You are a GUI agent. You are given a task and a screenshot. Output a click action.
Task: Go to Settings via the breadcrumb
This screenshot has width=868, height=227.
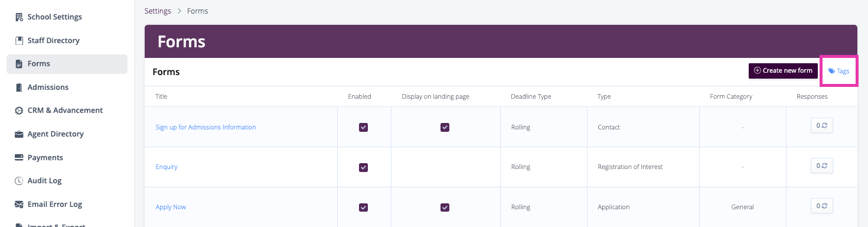[x=158, y=11]
